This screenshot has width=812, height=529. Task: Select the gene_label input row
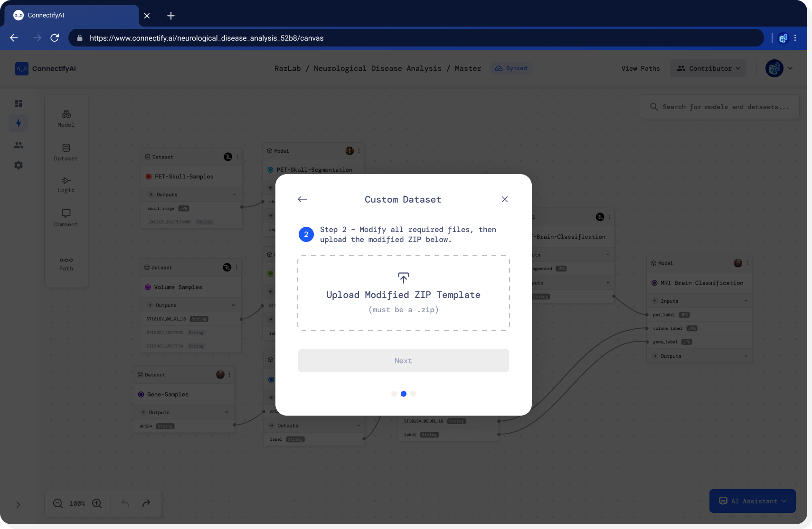click(699, 342)
